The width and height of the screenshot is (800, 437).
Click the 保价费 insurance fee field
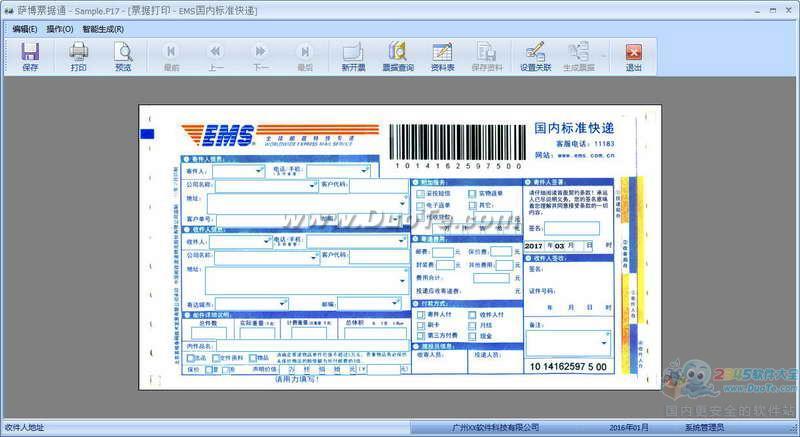[501, 251]
